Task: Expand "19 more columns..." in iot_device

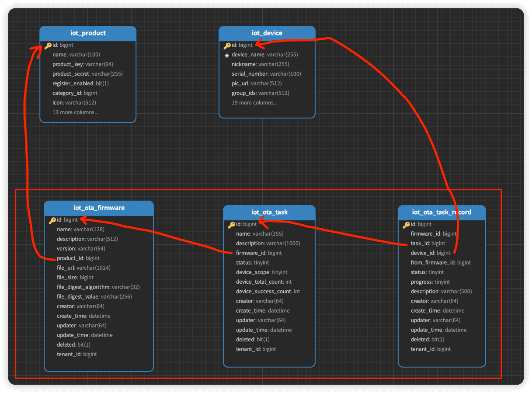Action: [254, 103]
